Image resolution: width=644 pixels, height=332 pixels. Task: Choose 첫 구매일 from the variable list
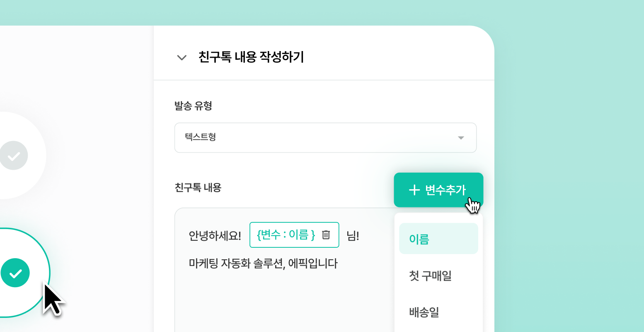pos(430,276)
